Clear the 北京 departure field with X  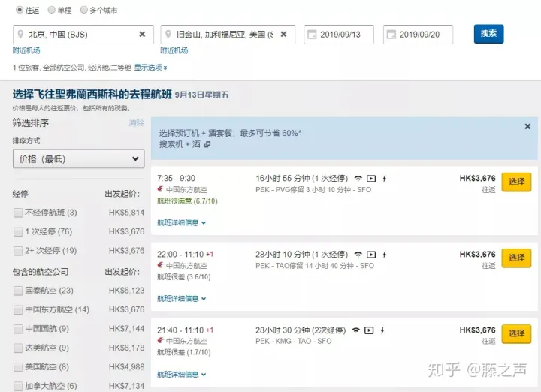pos(142,34)
